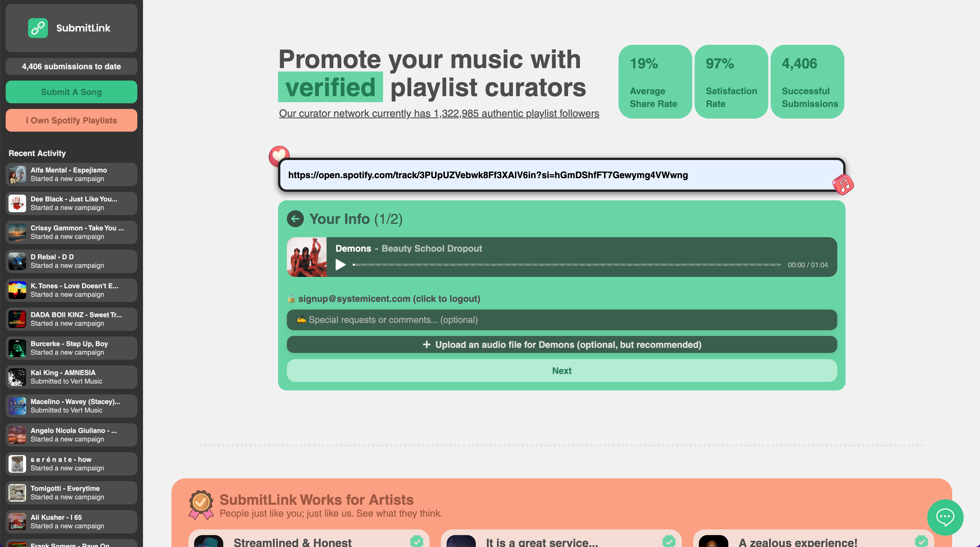The width and height of the screenshot is (980, 547).
Task: Click the SubmitLink chain logo icon
Action: click(x=38, y=28)
